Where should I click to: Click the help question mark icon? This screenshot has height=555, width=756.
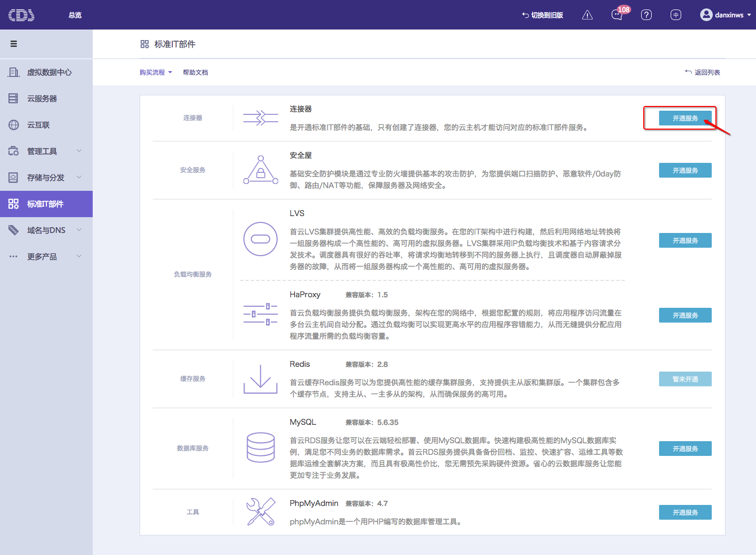(646, 15)
